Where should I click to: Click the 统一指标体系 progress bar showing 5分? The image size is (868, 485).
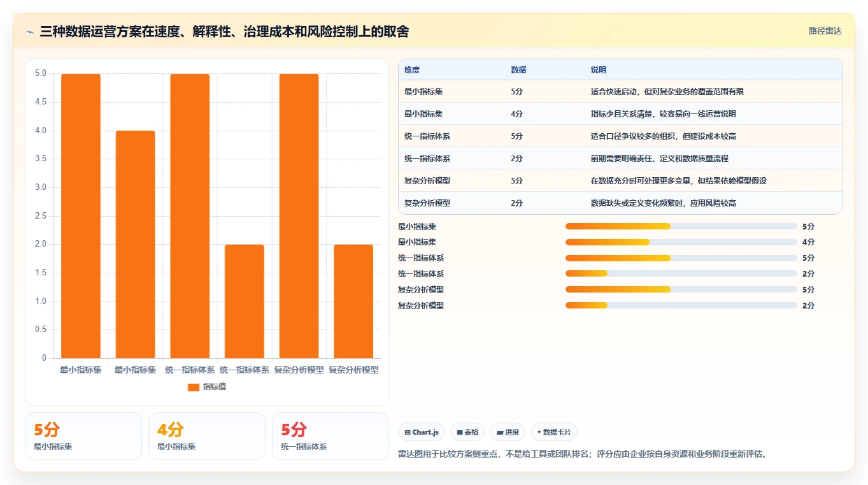(681, 258)
